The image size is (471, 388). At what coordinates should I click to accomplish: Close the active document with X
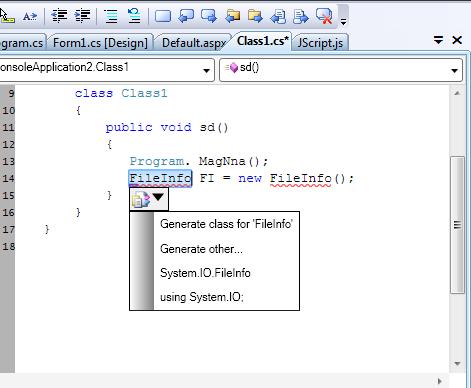coord(457,40)
